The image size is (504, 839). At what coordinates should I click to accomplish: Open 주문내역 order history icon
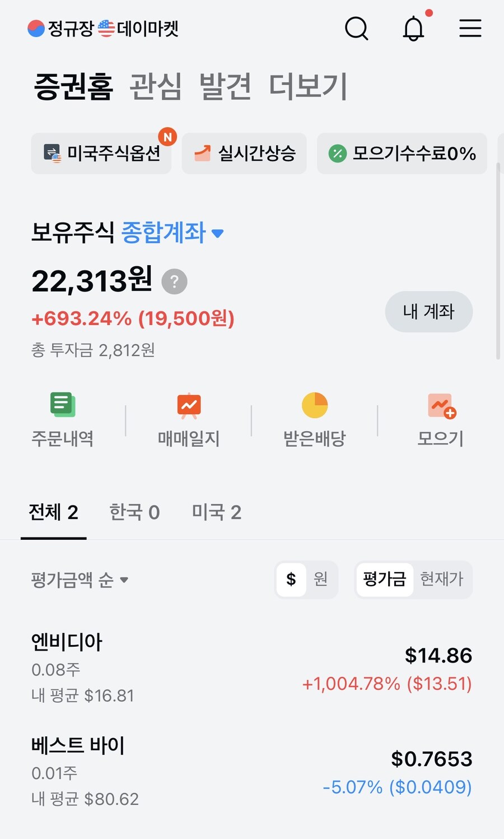click(63, 405)
